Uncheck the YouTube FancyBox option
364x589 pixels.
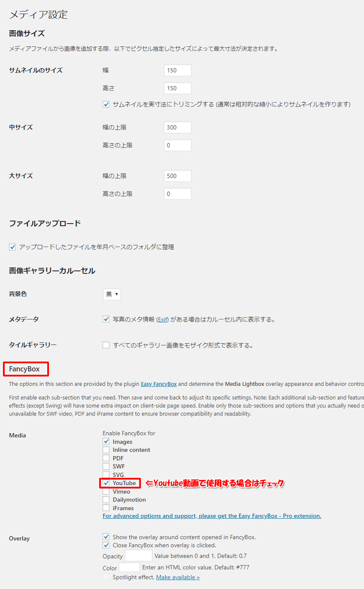coord(106,483)
